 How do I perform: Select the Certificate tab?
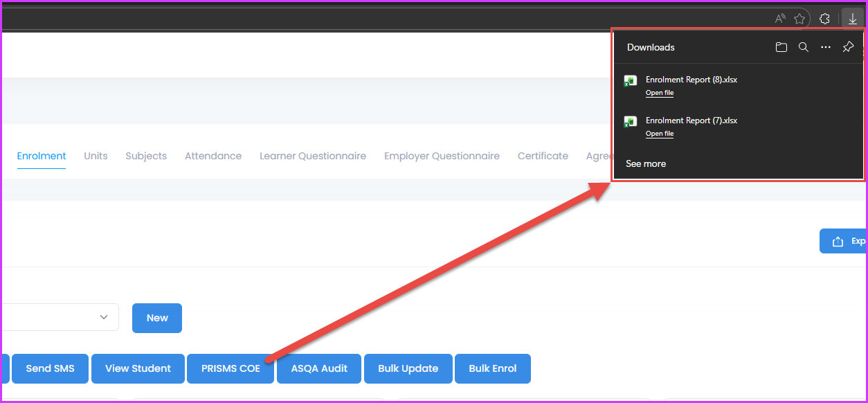point(543,156)
